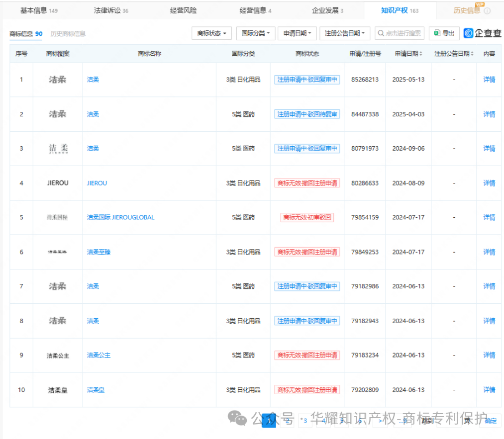This screenshot has width=504, height=439.
Task: Click the stylized 洁柔 logo in row 3
Action: [58, 148]
